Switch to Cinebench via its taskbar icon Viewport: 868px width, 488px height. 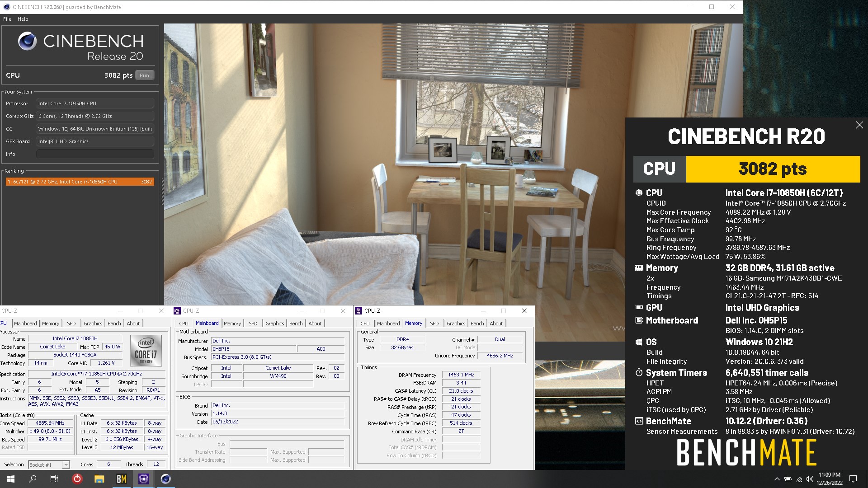(x=166, y=479)
